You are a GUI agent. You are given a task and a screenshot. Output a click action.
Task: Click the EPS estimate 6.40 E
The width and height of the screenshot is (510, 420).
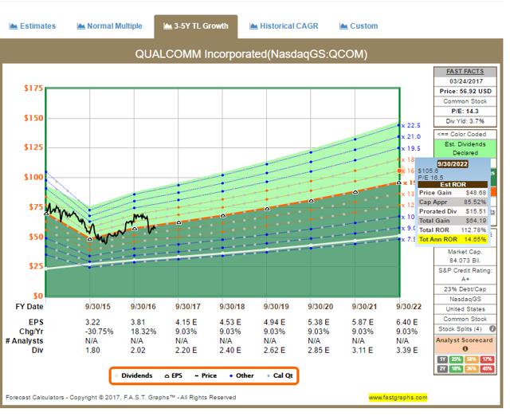[407, 322]
